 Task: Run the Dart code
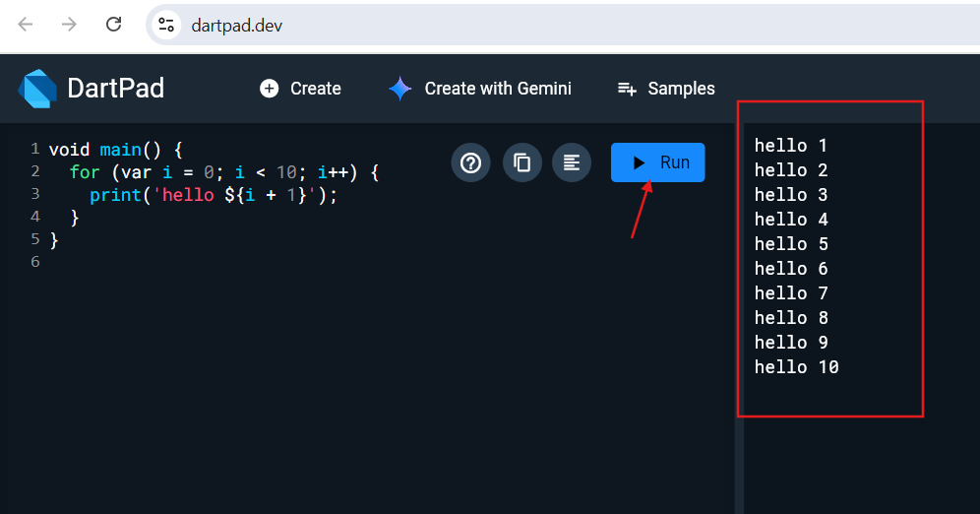click(x=657, y=162)
